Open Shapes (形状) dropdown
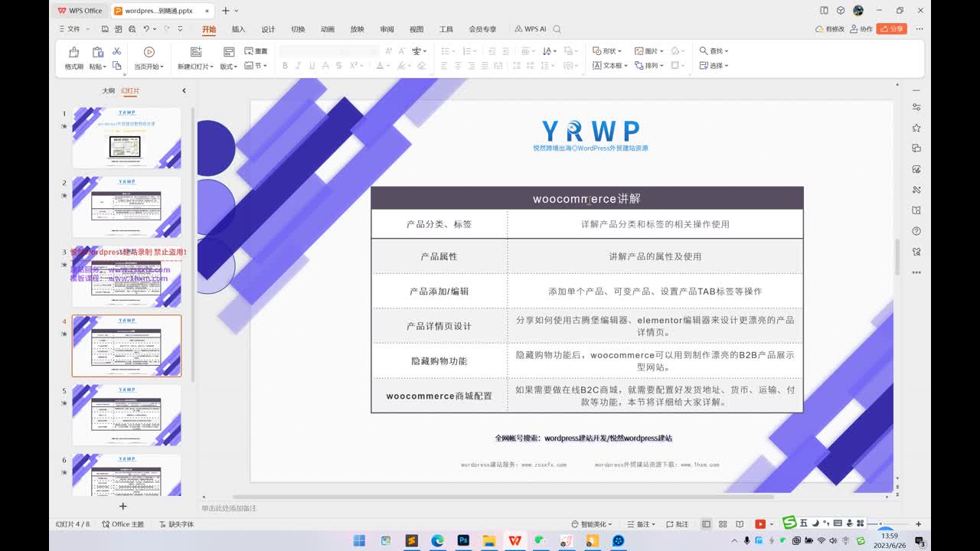This screenshot has width=980, height=551. click(x=607, y=51)
